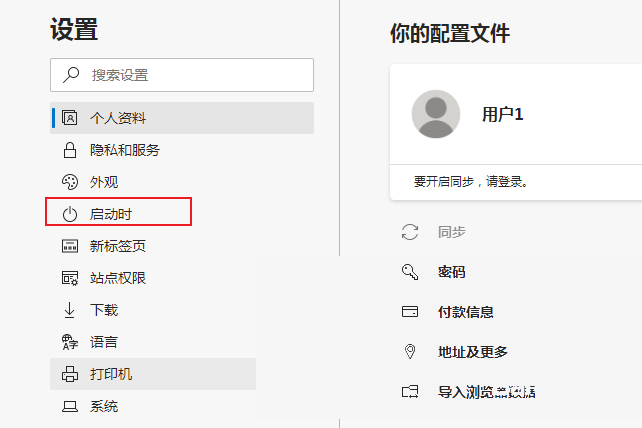Viewport: 642px width, 428px height.
Task: Click the 用户1 profile name
Action: pos(502,114)
